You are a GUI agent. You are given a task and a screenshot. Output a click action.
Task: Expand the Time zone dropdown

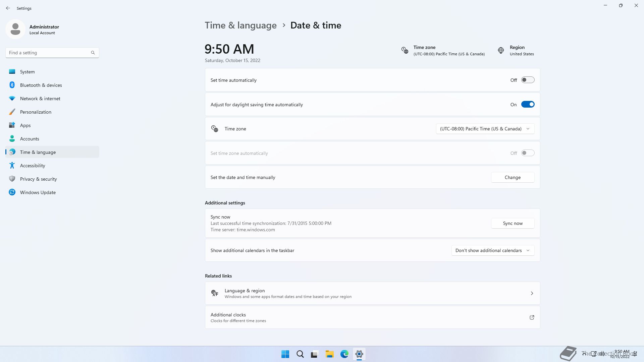coord(485,129)
